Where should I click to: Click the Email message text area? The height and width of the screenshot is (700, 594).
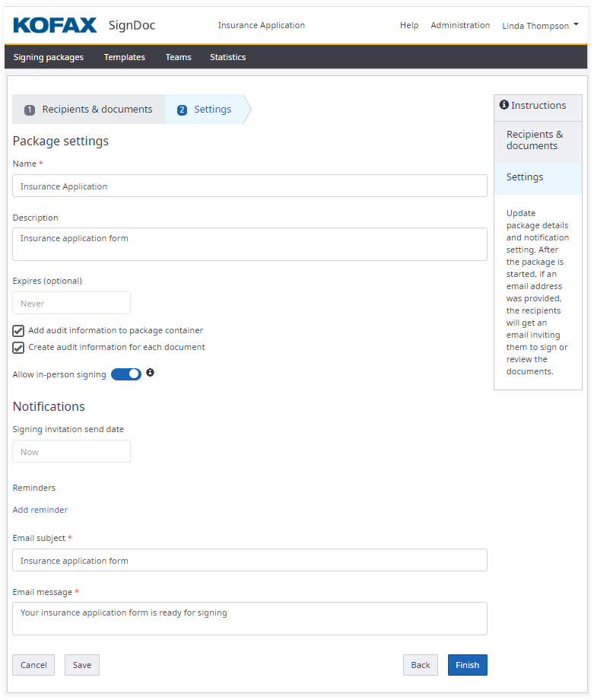pos(249,619)
